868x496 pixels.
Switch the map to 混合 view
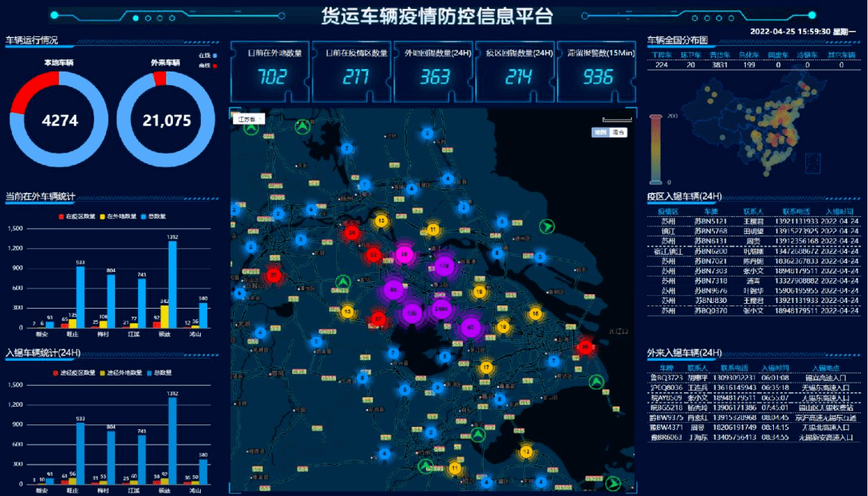(618, 132)
